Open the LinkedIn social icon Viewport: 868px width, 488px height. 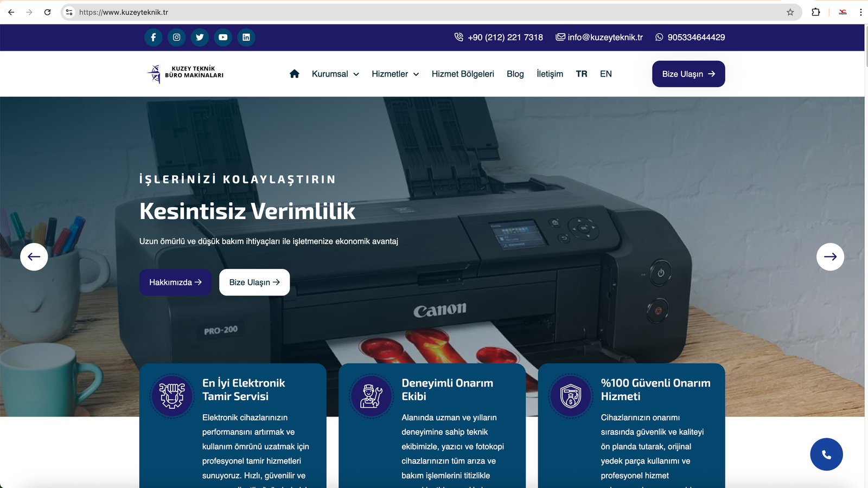pos(246,37)
